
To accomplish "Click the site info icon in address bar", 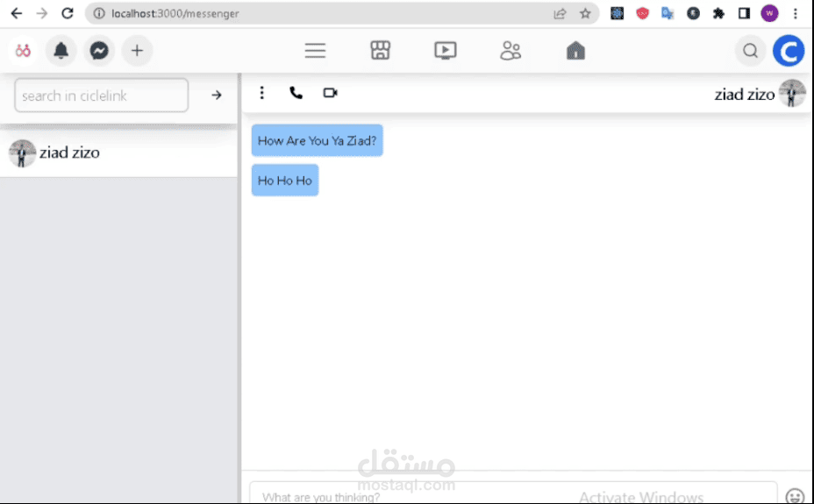I will point(99,13).
